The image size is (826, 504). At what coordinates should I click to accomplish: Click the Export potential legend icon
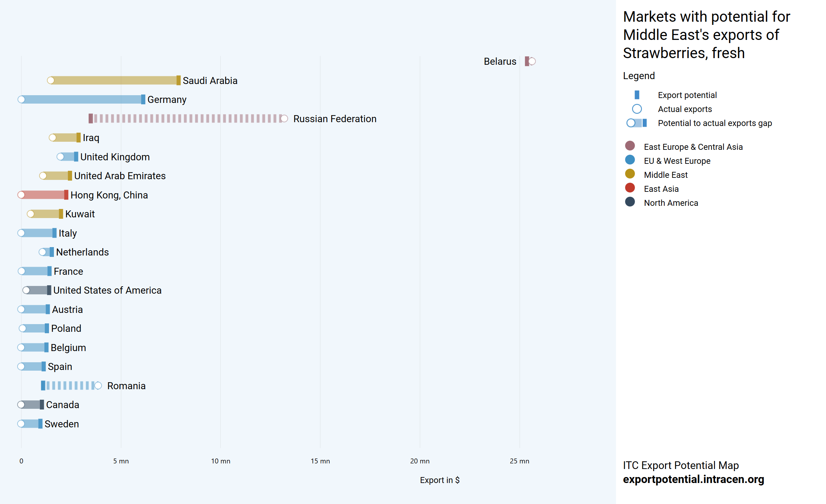tap(637, 95)
